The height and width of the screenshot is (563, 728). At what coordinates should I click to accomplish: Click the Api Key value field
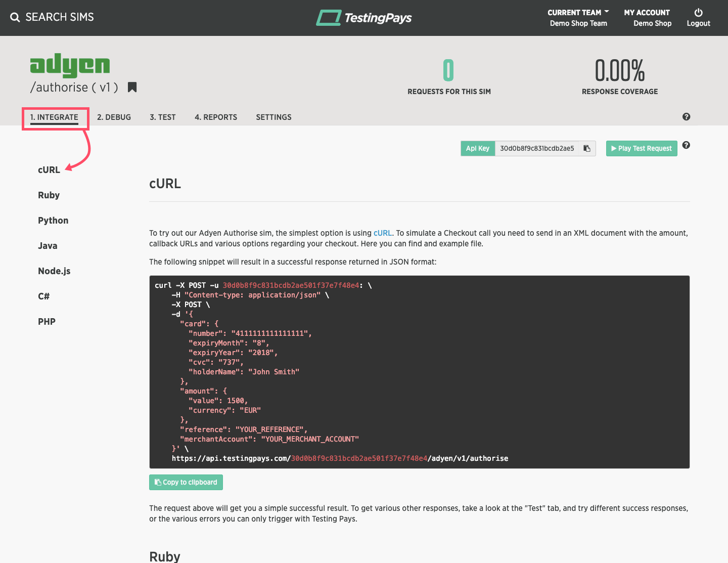pyautogui.click(x=537, y=148)
